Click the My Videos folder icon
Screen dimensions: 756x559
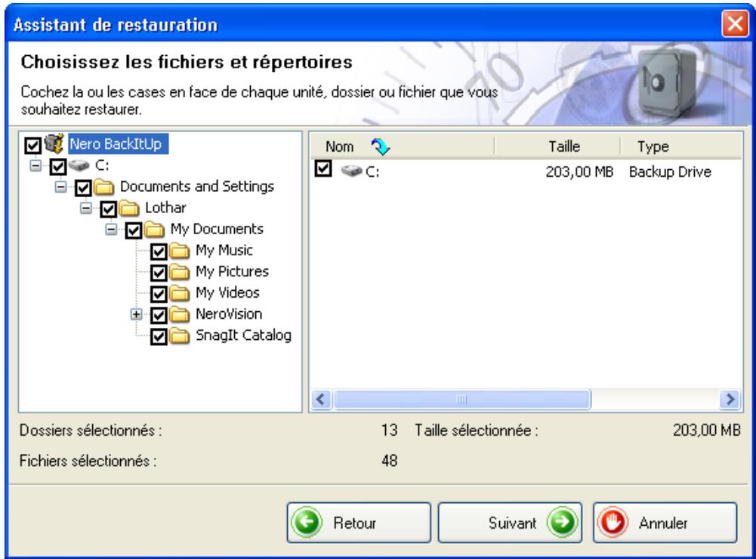(179, 293)
